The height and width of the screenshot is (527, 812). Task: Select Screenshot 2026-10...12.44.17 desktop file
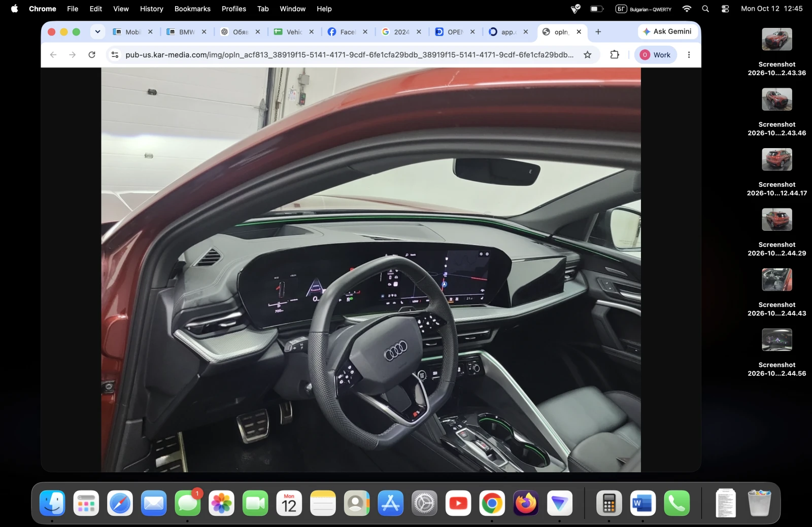[776, 172]
